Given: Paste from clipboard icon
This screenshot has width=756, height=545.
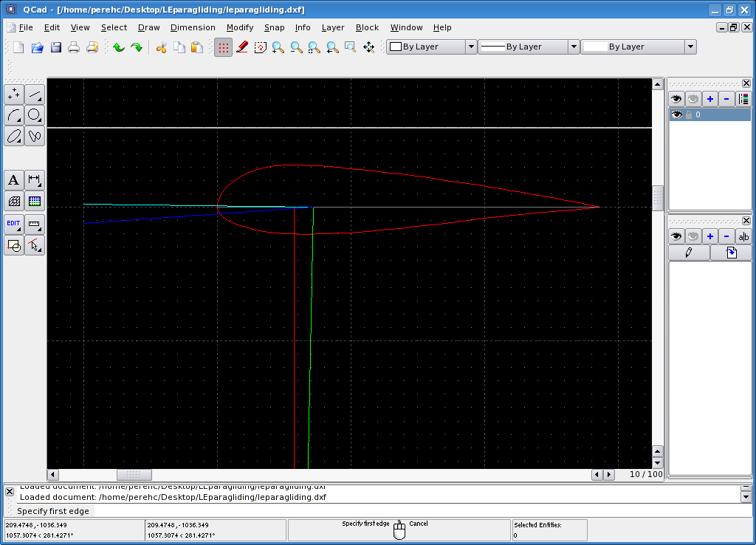Looking at the screenshot, I should tap(196, 47).
